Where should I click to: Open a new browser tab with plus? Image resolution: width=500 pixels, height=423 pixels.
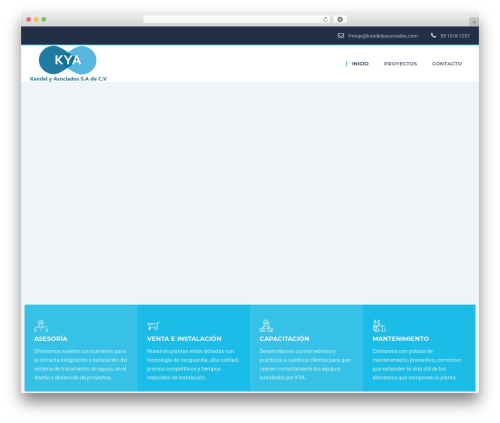click(x=474, y=22)
